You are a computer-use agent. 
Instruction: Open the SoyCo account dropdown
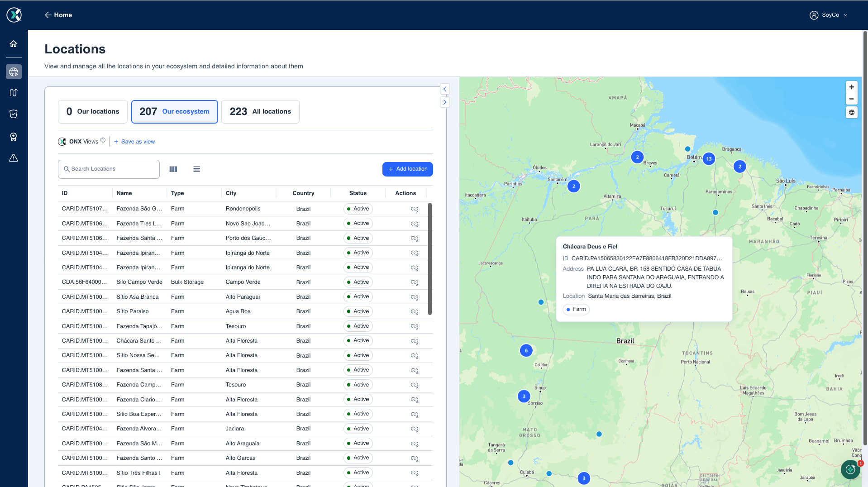coord(829,15)
